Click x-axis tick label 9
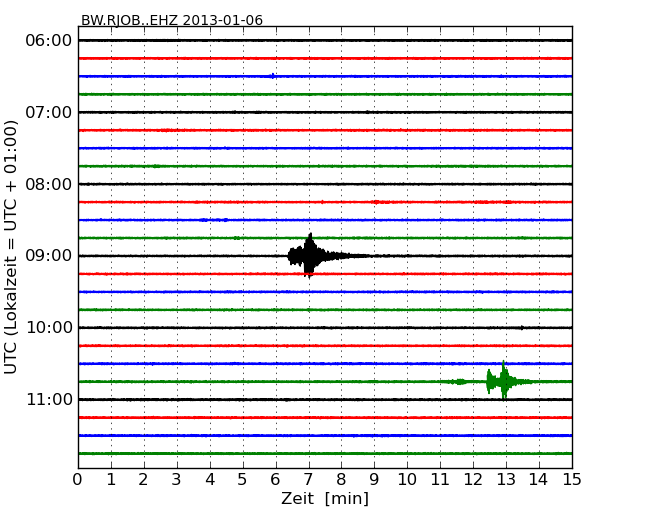Viewport: 650px width, 520px height. [x=374, y=480]
